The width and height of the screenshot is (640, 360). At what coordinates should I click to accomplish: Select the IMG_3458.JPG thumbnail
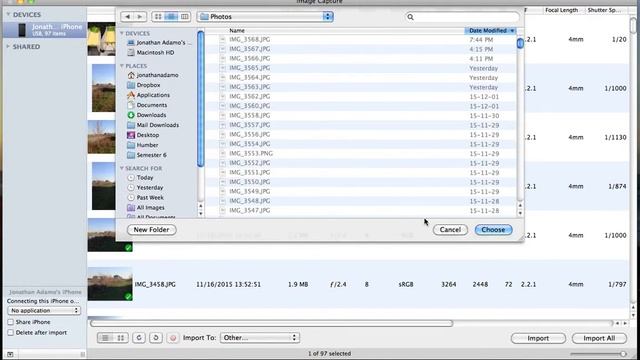110,284
